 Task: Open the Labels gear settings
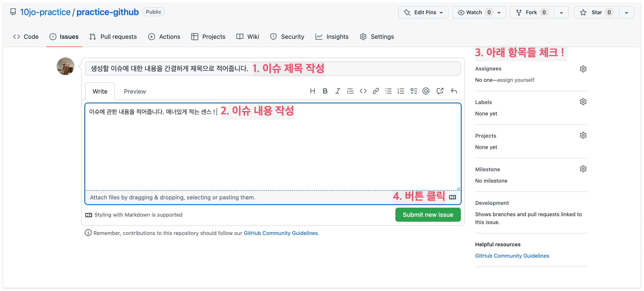pyautogui.click(x=583, y=102)
